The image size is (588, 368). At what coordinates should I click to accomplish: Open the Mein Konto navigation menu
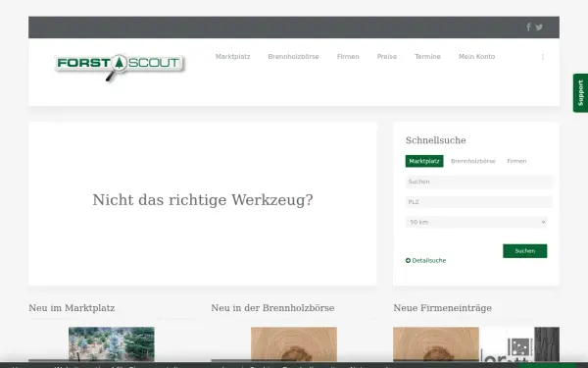click(476, 56)
